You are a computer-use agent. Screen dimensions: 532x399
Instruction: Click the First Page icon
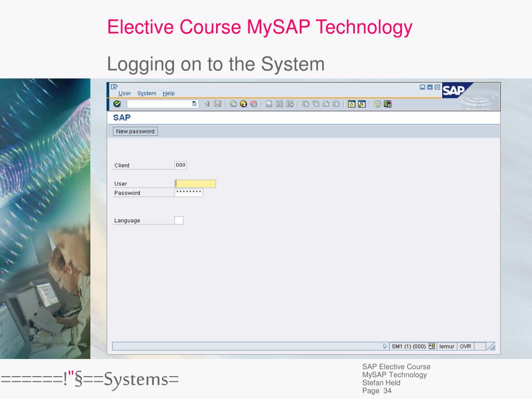pos(305,104)
